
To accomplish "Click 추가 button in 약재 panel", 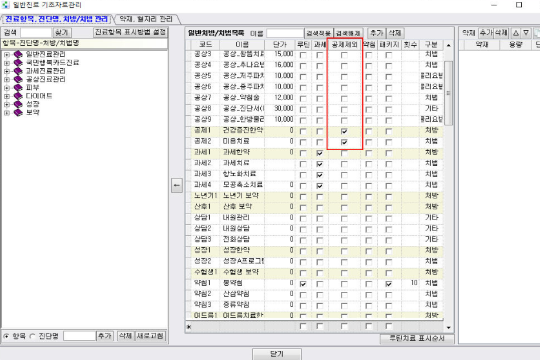I will (x=486, y=33).
